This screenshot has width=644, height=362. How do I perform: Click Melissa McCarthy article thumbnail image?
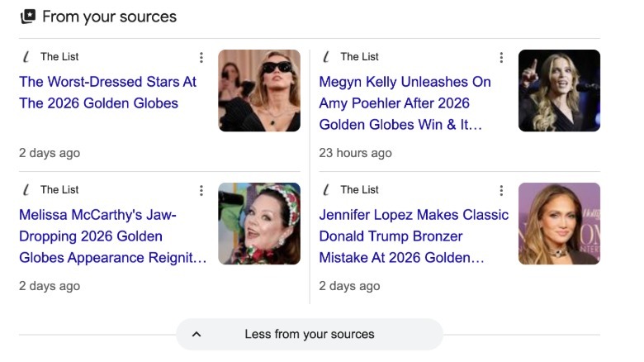259,223
